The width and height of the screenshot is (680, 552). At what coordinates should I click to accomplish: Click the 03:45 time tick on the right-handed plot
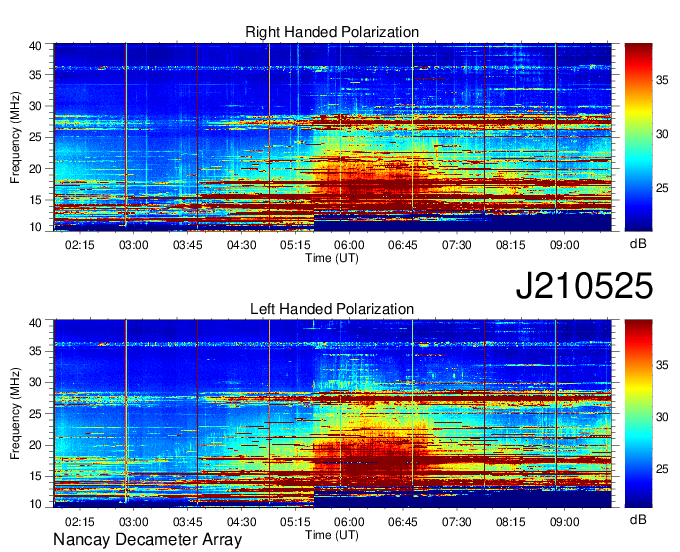(187, 245)
